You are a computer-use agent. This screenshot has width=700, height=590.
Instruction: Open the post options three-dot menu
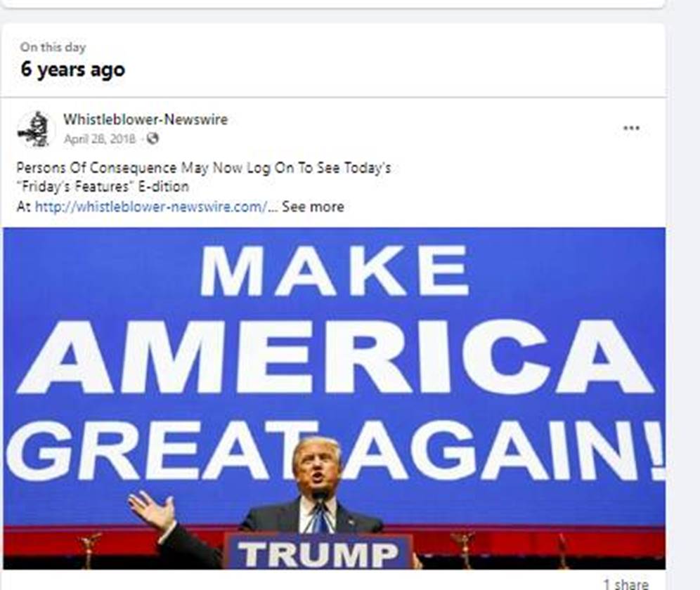point(631,128)
